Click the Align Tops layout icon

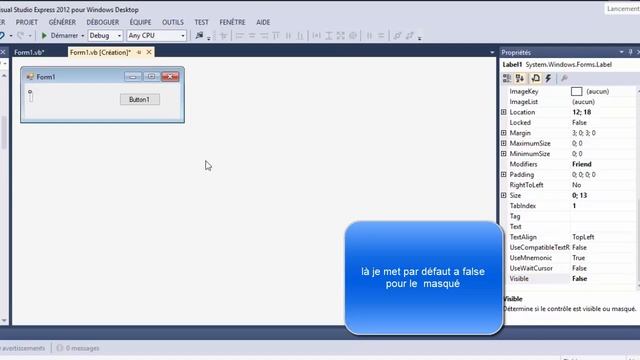pos(276,36)
